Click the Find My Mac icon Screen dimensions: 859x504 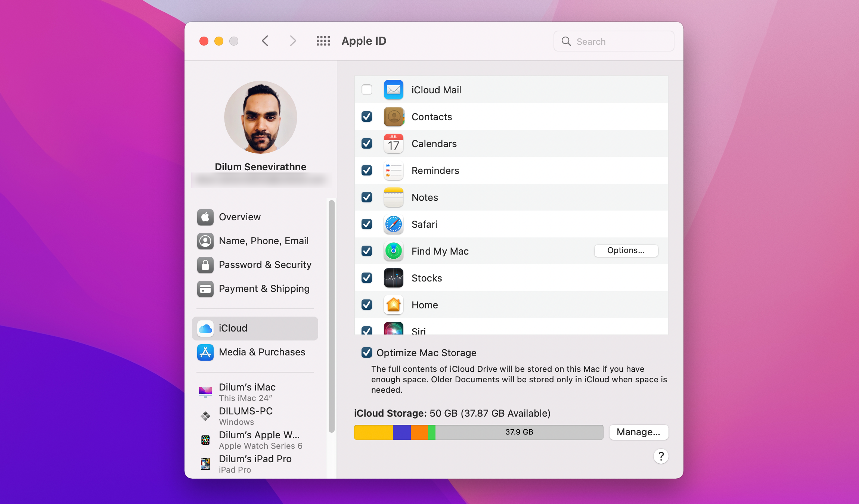393,251
